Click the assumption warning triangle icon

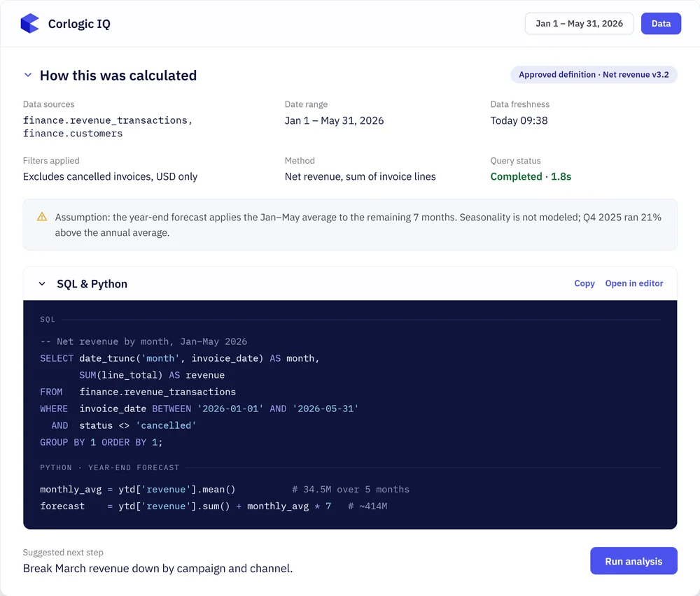pyautogui.click(x=42, y=217)
